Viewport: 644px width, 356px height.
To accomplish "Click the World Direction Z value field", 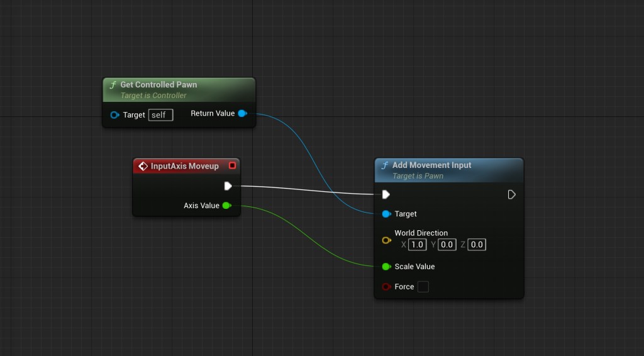I will [477, 245].
